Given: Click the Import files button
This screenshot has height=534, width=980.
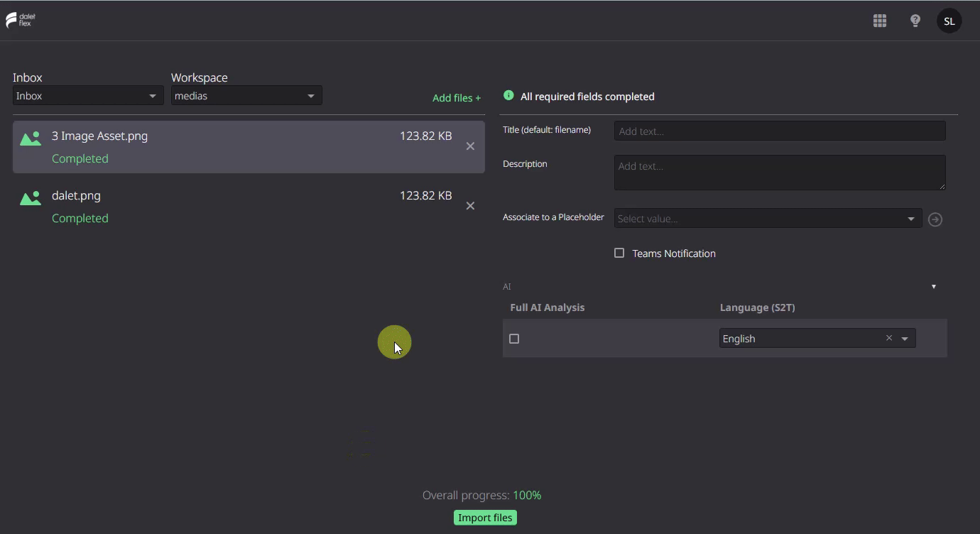Looking at the screenshot, I should pos(485,518).
